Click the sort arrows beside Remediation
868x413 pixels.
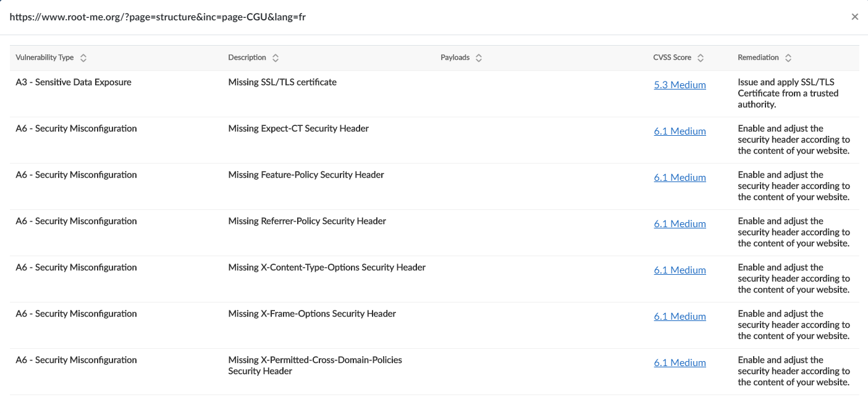(788, 57)
